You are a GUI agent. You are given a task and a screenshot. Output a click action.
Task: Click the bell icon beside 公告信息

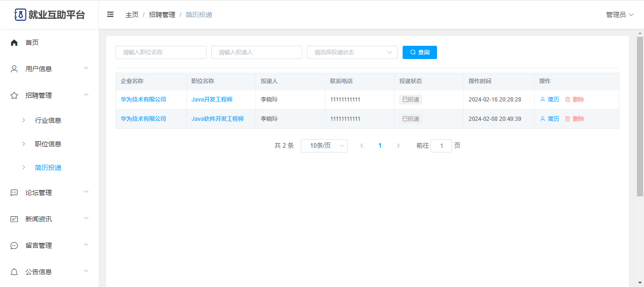tap(14, 272)
